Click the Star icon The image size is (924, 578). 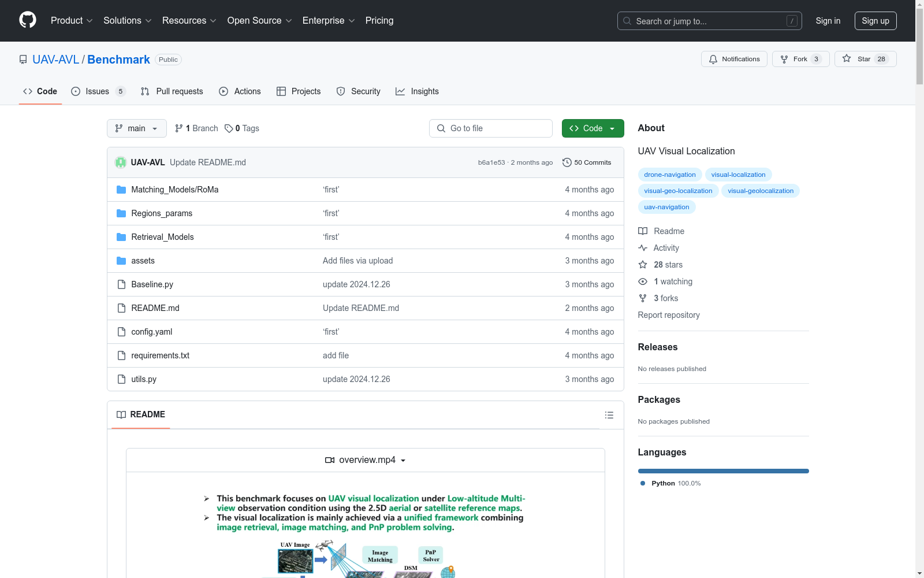(847, 58)
